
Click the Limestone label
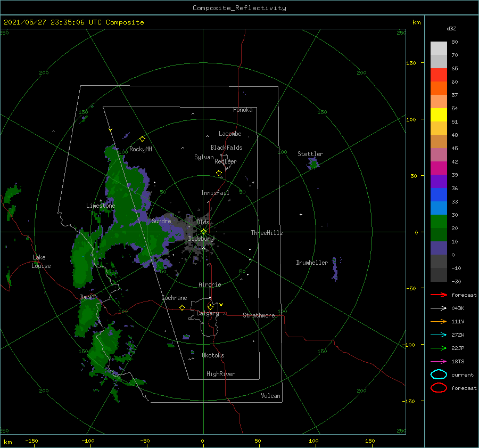pos(101,206)
